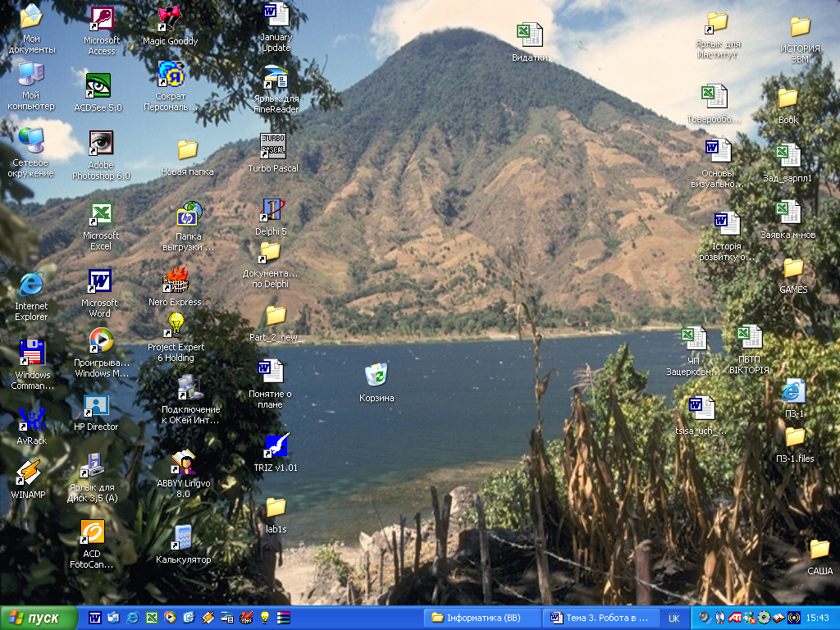Open the Microsoft Access shortcut
840x630 pixels.
tap(102, 20)
